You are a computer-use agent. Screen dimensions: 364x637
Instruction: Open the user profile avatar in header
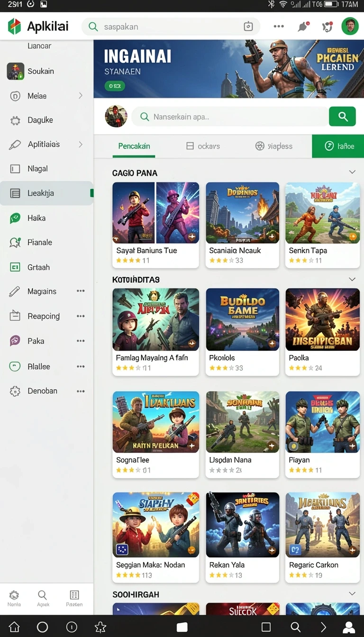point(350,27)
